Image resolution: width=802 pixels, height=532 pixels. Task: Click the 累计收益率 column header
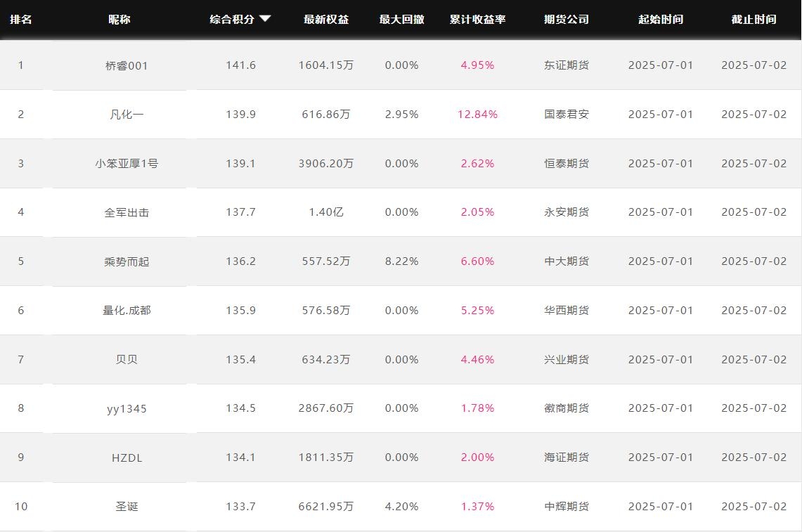pyautogui.click(x=478, y=20)
